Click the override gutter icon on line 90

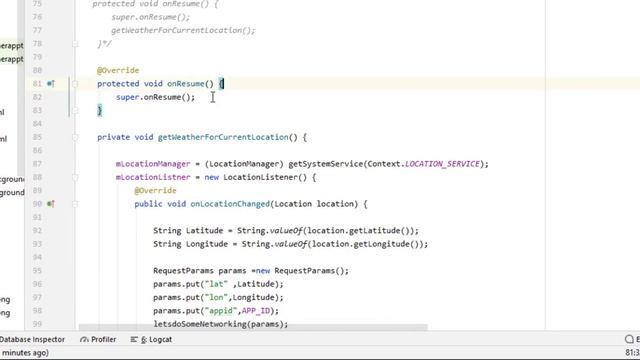(x=51, y=204)
